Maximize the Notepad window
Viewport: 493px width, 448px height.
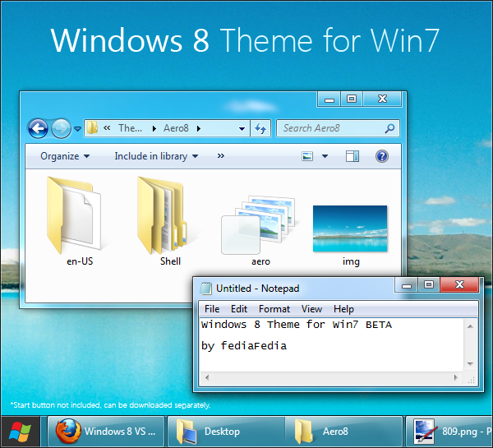point(429,285)
